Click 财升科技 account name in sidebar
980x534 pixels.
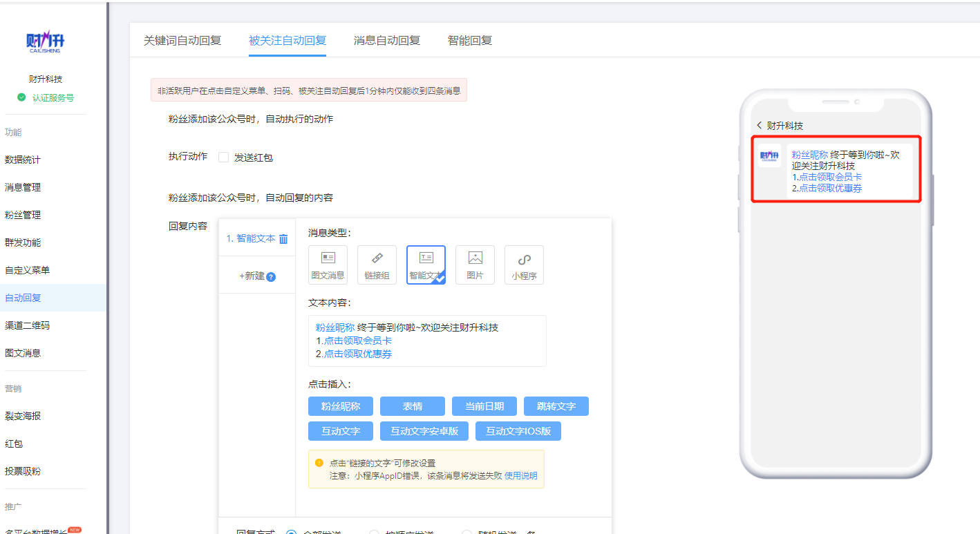pos(46,79)
